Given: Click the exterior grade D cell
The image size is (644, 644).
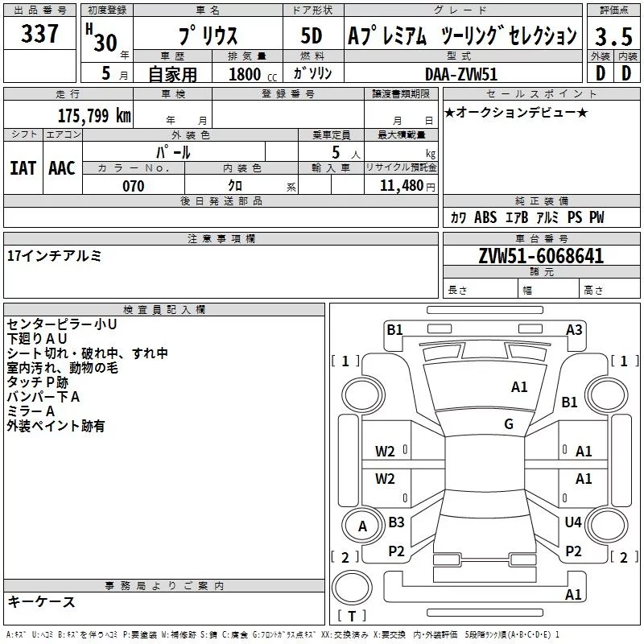Looking at the screenshot, I should (x=601, y=73).
